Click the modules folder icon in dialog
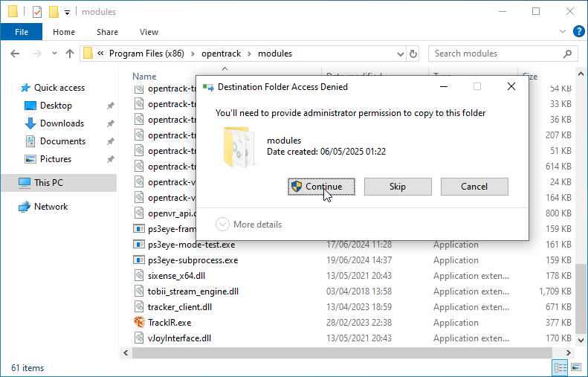Image resolution: width=588 pixels, height=377 pixels. coord(239,146)
